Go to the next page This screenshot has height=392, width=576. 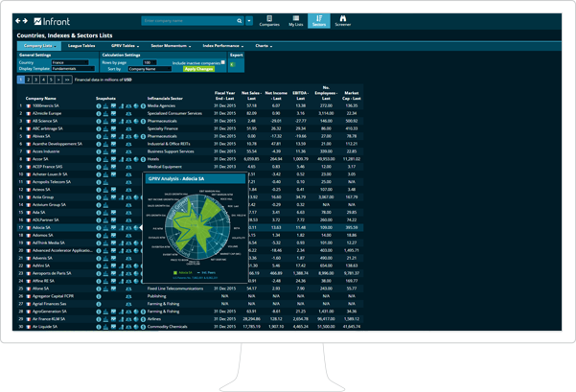point(58,80)
